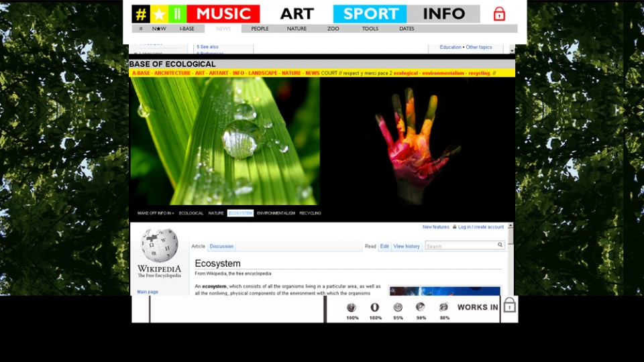The image size is (644, 362).
Task: Click the Wikipedia search magnifier icon
Action: coord(500,245)
